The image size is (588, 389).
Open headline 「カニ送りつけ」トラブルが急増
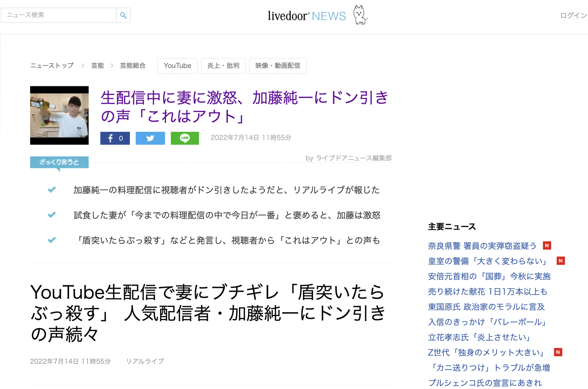click(x=489, y=368)
